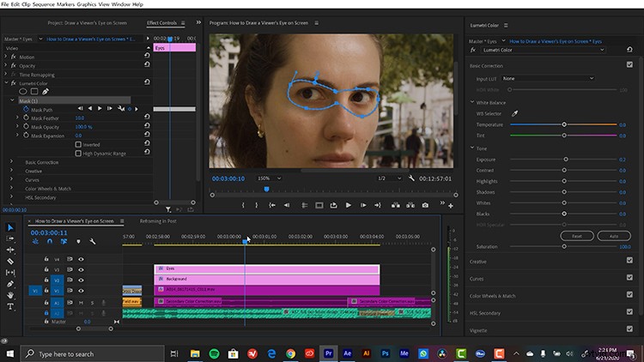Open the Sequence menu

tap(45, 4)
